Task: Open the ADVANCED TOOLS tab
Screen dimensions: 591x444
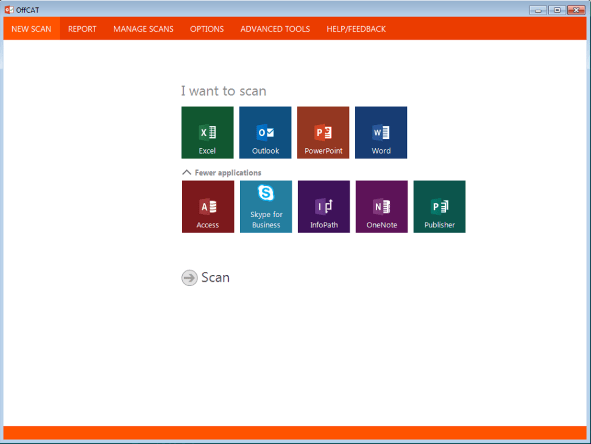Action: 275,29
